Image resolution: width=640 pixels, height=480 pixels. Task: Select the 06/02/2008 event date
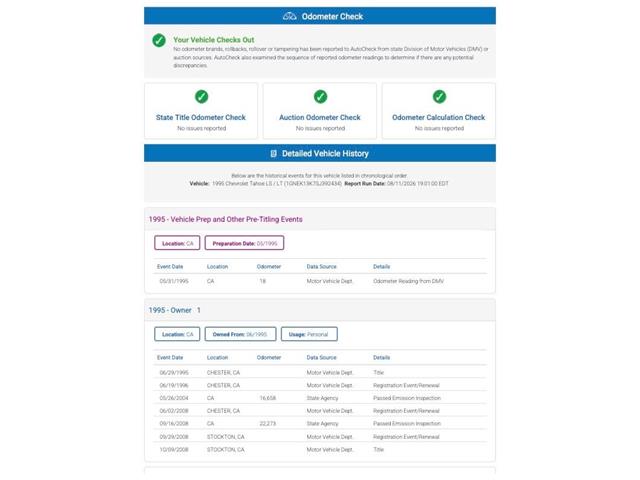click(174, 411)
